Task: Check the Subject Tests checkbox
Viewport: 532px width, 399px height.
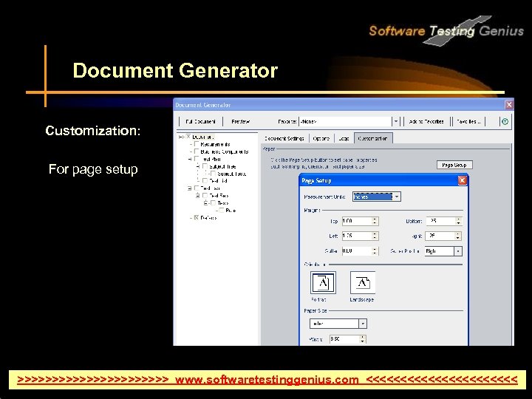Action: coord(213,174)
